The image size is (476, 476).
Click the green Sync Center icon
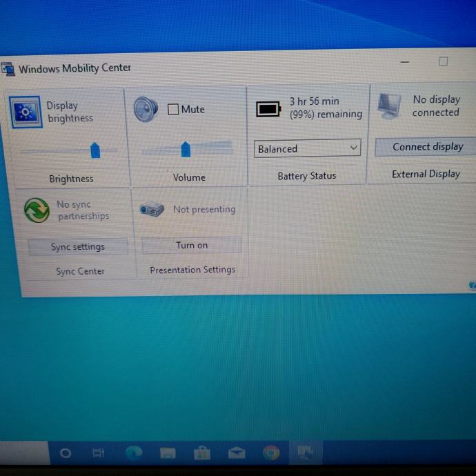point(37,210)
